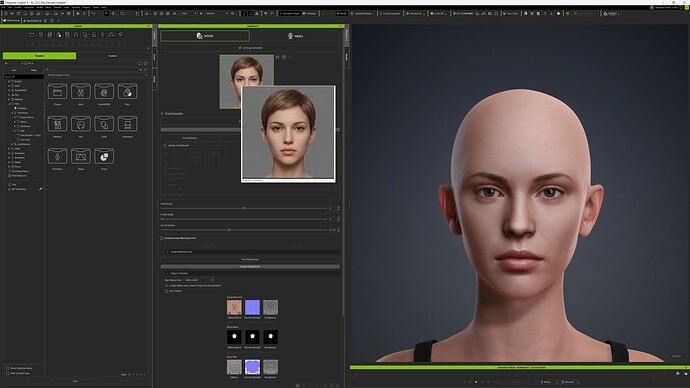The width and height of the screenshot is (690, 388).
Task: Select the blue Normal Strength texture thumbnail
Action: [252, 307]
